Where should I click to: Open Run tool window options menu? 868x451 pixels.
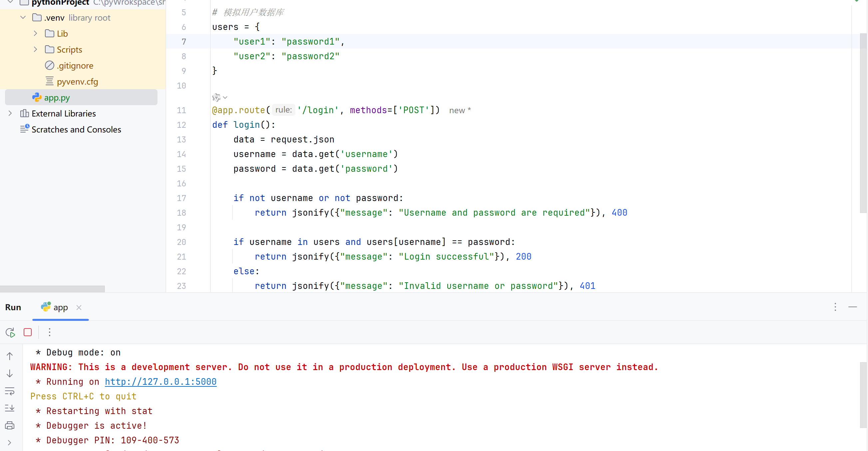pos(835,307)
